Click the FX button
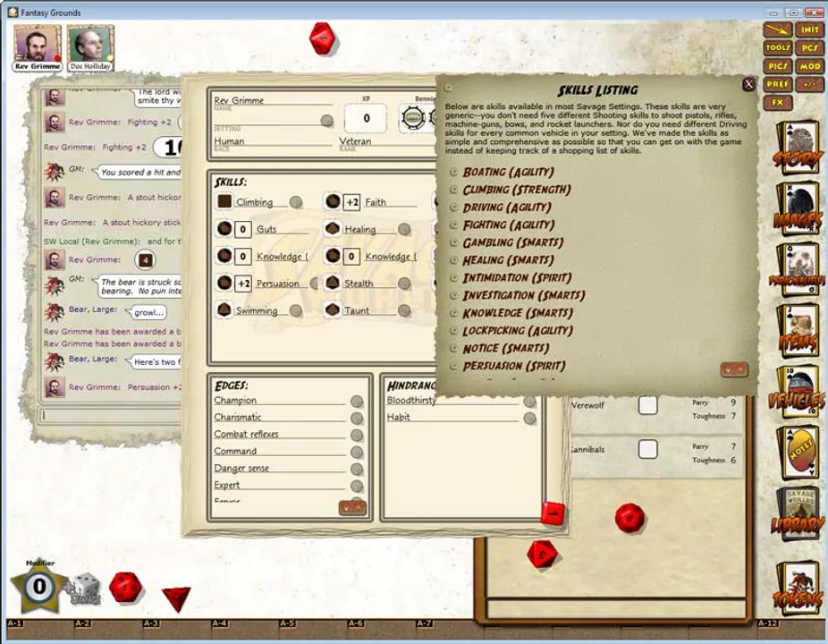Image resolution: width=828 pixels, height=644 pixels. [778, 102]
